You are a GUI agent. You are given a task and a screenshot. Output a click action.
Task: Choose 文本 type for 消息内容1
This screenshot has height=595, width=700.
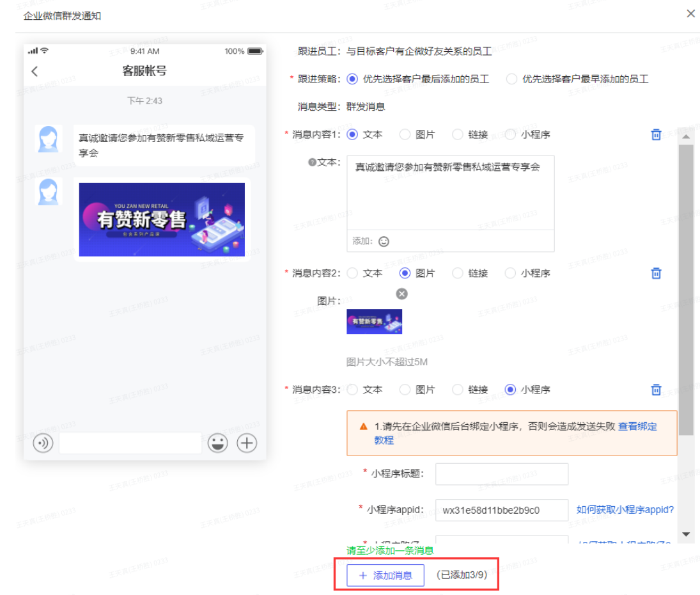coord(352,134)
